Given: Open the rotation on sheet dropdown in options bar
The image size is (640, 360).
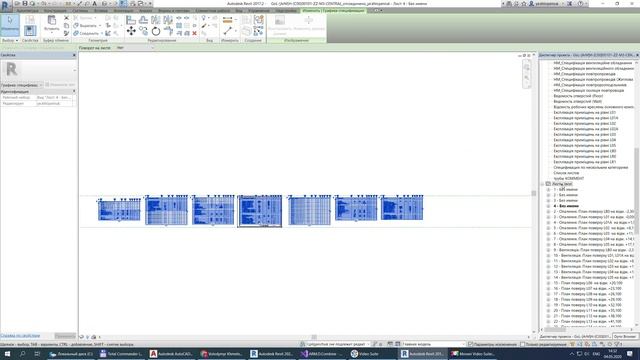Looking at the screenshot, I should click(x=153, y=48).
